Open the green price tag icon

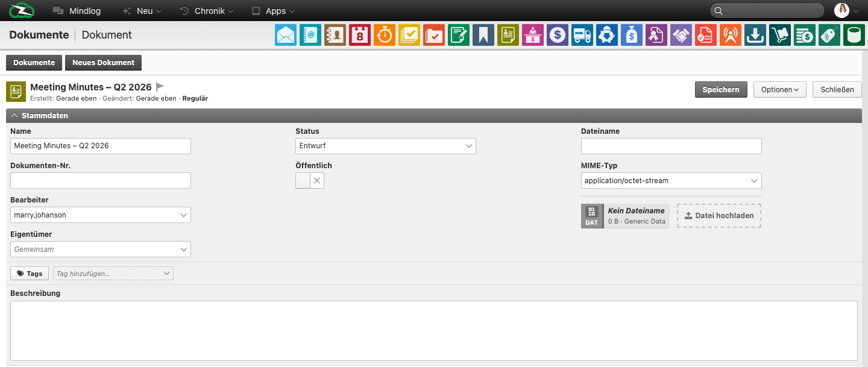(x=829, y=35)
